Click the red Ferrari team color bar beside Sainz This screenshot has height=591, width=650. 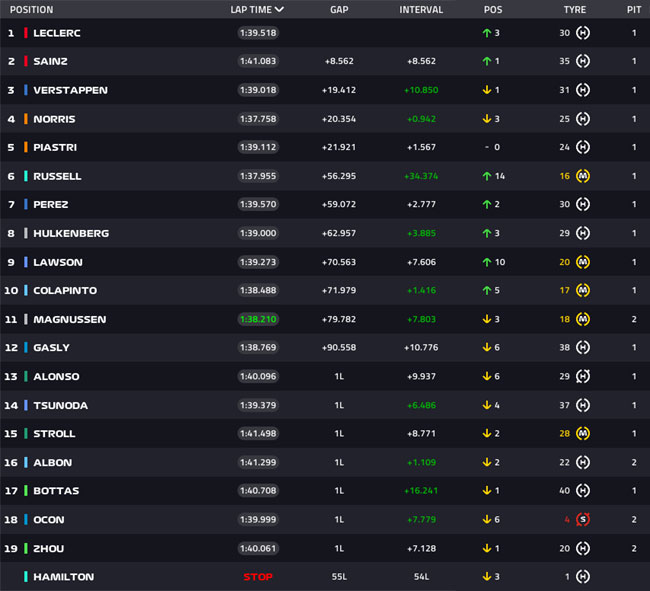click(26, 61)
